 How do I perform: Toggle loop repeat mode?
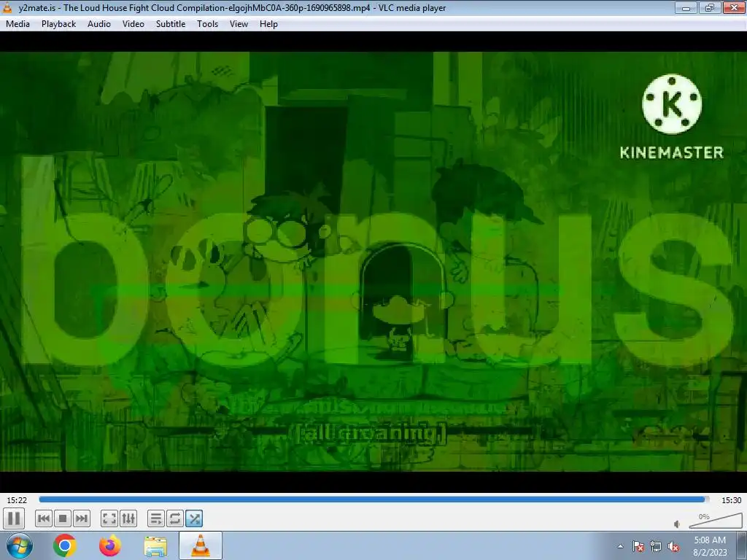pos(175,518)
